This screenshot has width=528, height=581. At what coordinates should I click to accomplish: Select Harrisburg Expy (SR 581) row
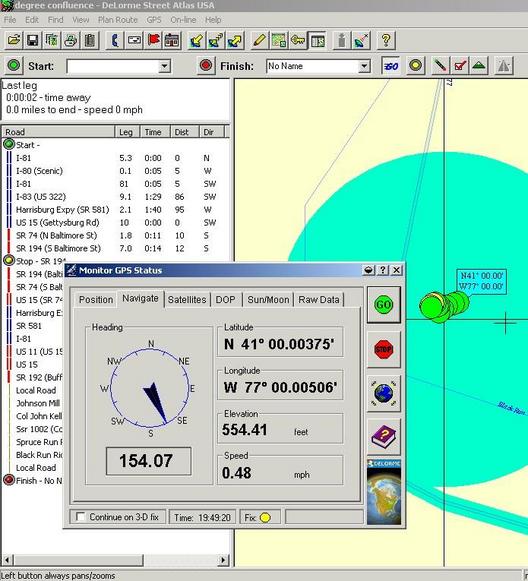115,210
